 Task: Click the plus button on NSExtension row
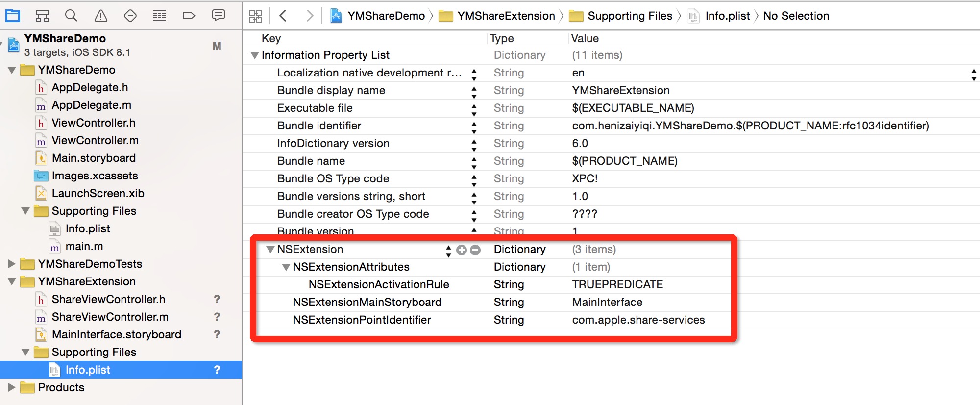462,250
